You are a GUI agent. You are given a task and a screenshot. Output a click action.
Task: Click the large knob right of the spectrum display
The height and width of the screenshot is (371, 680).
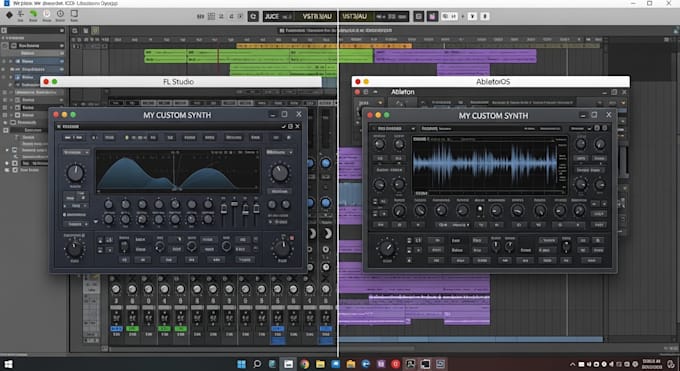pos(280,173)
